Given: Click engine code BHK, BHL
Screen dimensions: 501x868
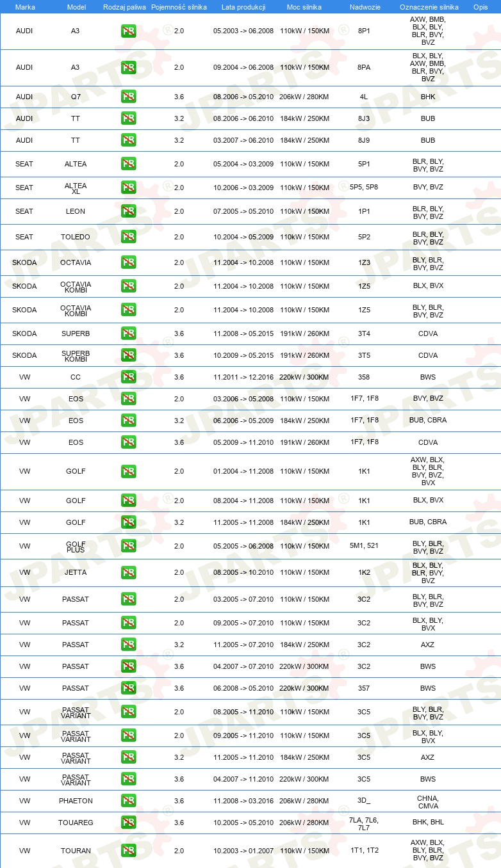Looking at the screenshot, I should pos(428,823).
